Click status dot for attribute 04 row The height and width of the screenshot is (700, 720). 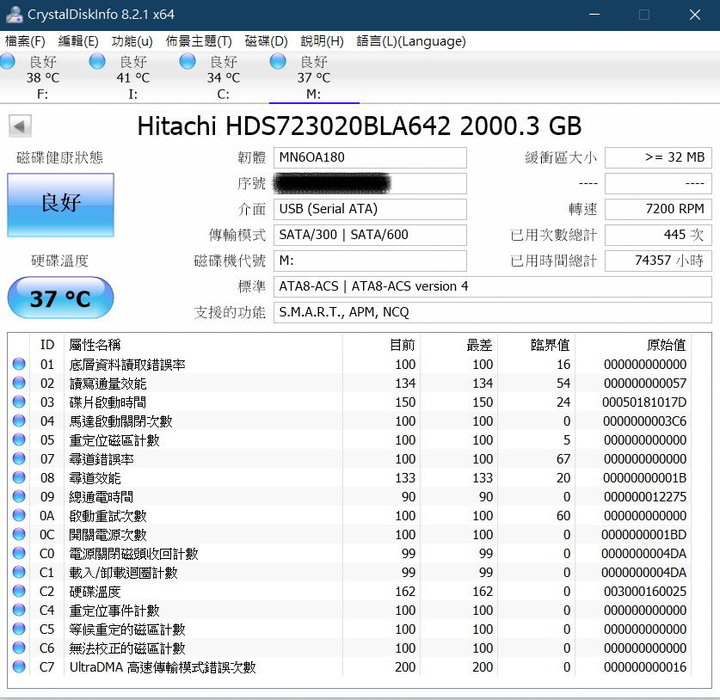pos(19,421)
